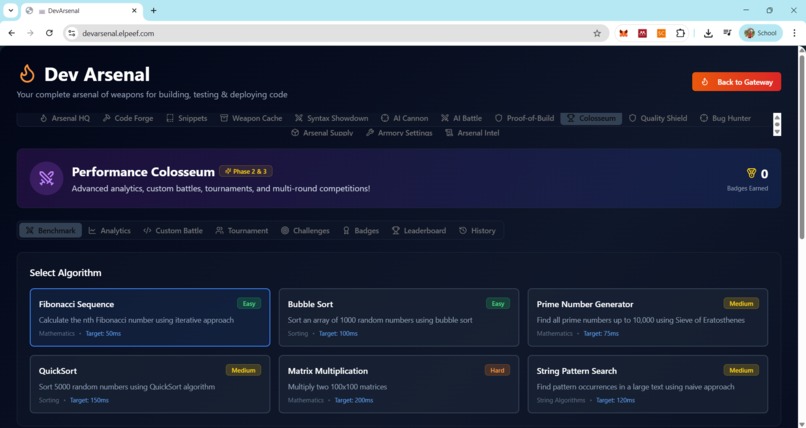Open the School profile button
This screenshot has height=428, width=806.
761,33
